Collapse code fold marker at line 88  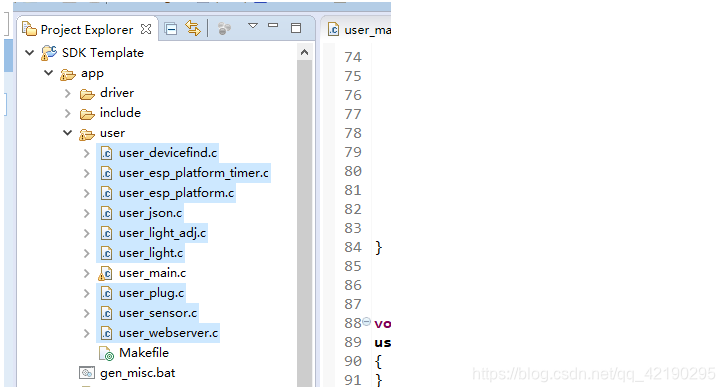click(366, 321)
